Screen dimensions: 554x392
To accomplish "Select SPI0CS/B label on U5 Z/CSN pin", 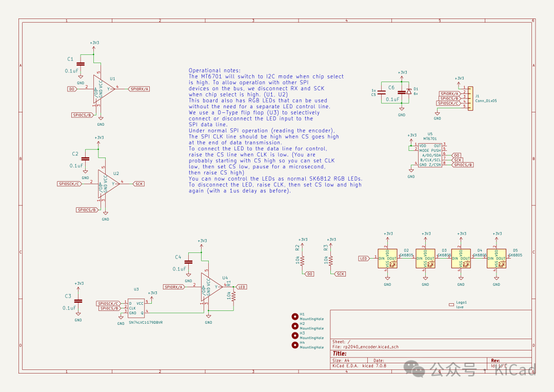I will (463, 165).
